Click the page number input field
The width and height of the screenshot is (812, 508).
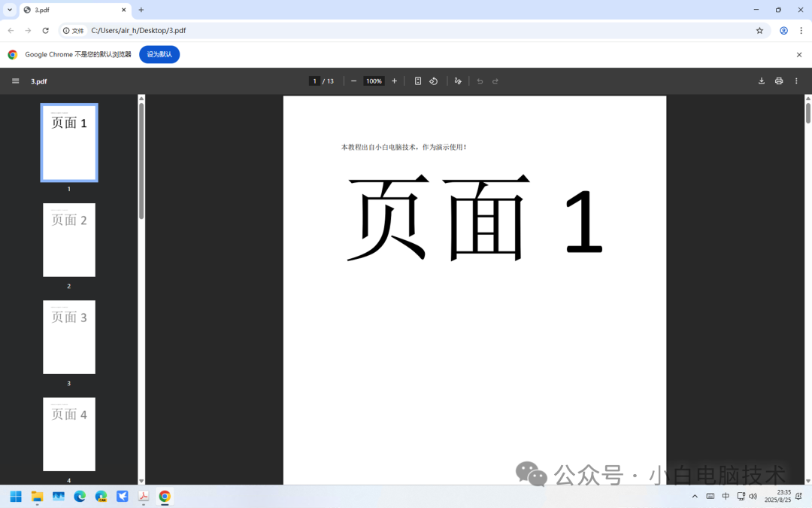[314, 81]
